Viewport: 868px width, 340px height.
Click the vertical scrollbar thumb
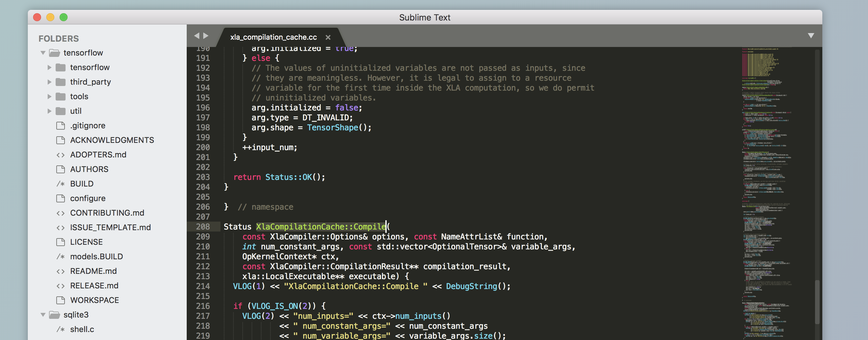pyautogui.click(x=817, y=301)
